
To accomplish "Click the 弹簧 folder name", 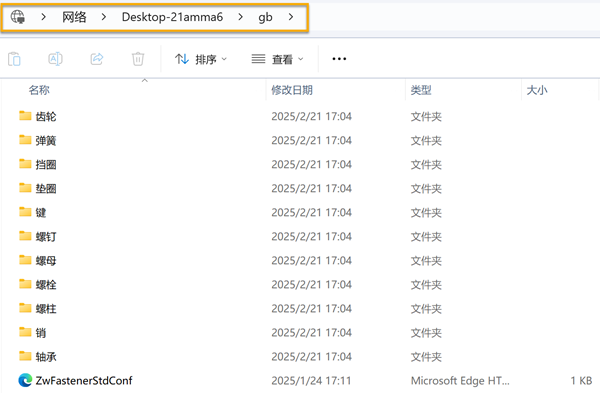I will click(46, 140).
